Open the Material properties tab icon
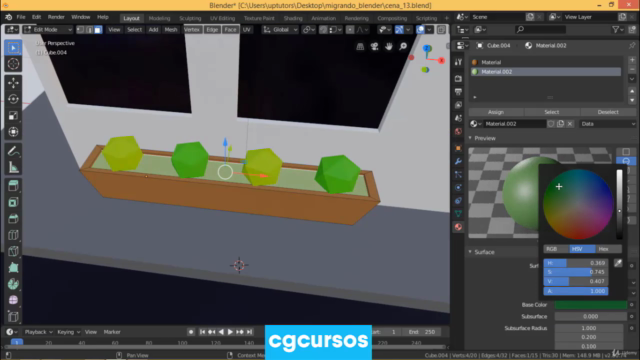 pos(458,227)
